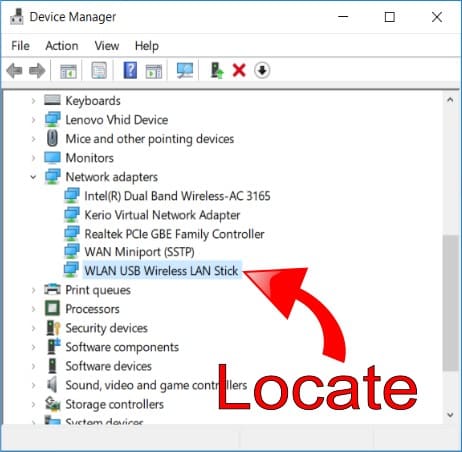Viewport: 462px width, 452px height.
Task: Show or hide the console tree pane icon
Action: 68,71
